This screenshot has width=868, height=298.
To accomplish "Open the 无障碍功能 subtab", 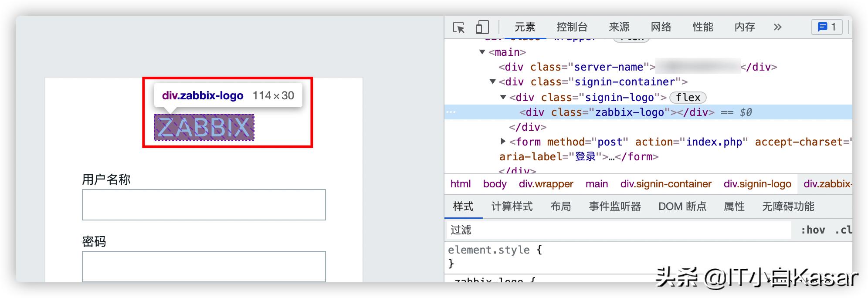I will pyautogui.click(x=788, y=207).
